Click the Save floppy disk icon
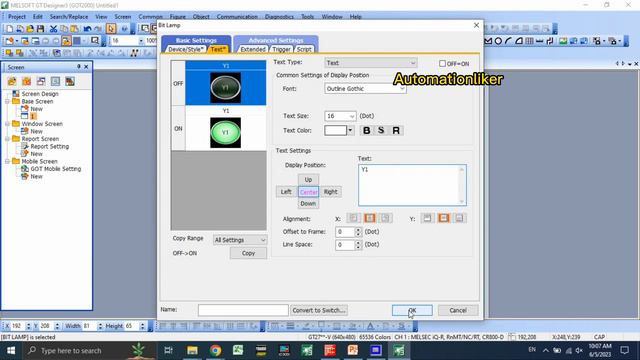Image resolution: width=640 pixels, height=360 pixels. [x=40, y=29]
